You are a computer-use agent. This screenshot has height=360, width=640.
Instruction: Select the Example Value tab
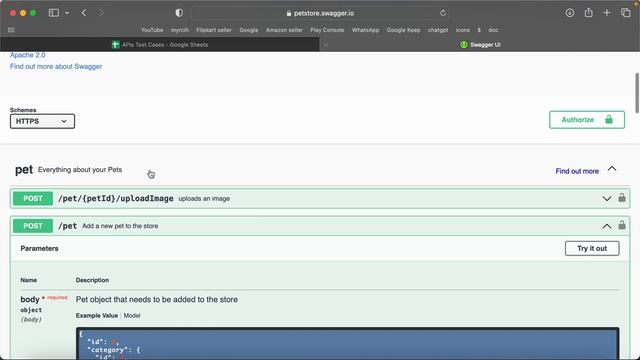[x=97, y=316]
